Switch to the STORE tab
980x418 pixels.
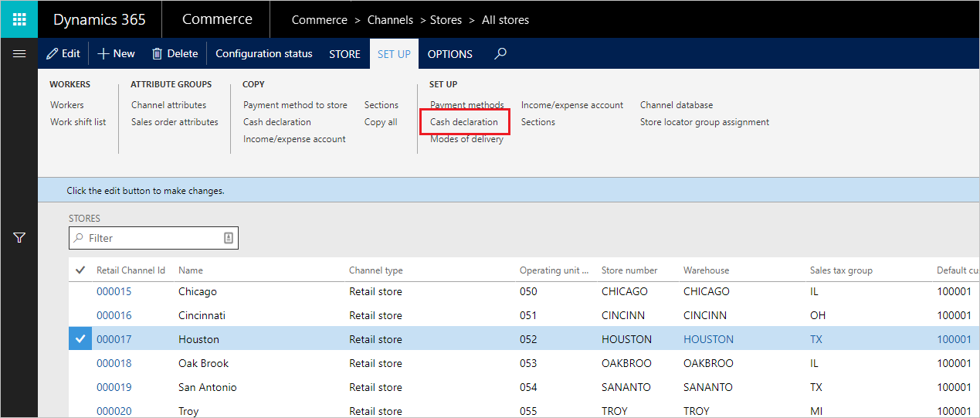[344, 54]
